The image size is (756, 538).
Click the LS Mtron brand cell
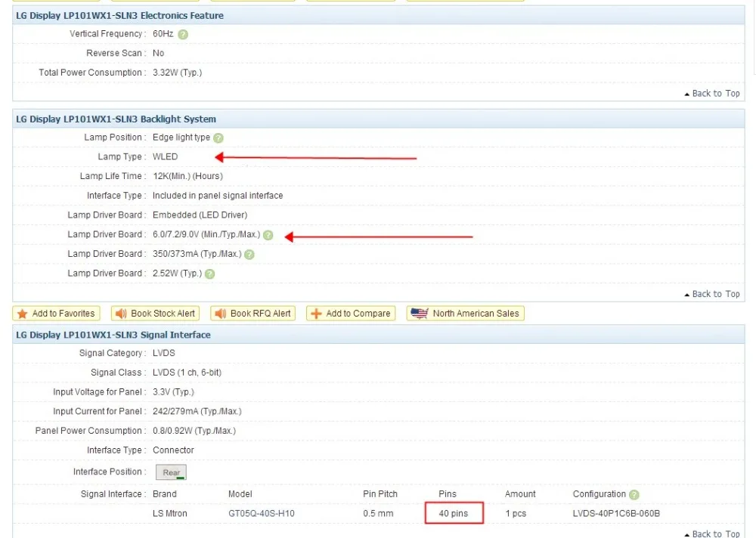[x=169, y=513]
